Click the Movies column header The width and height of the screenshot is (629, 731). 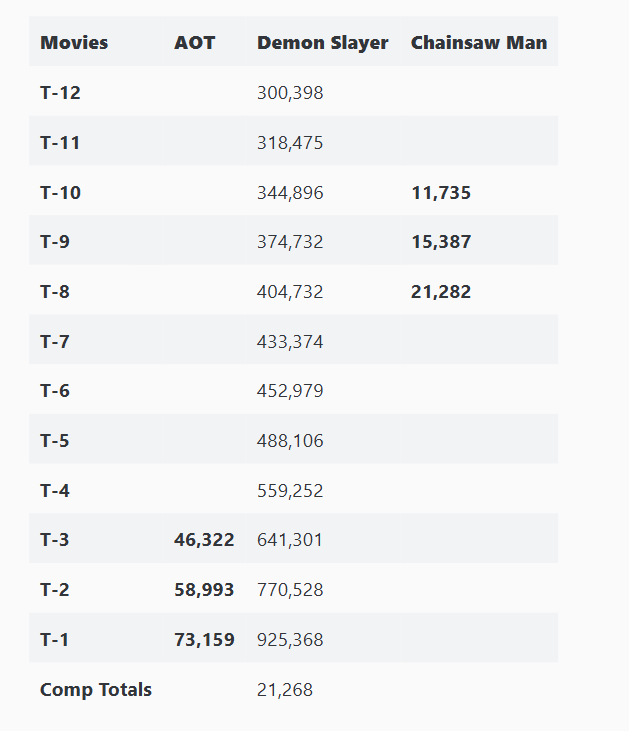(74, 43)
